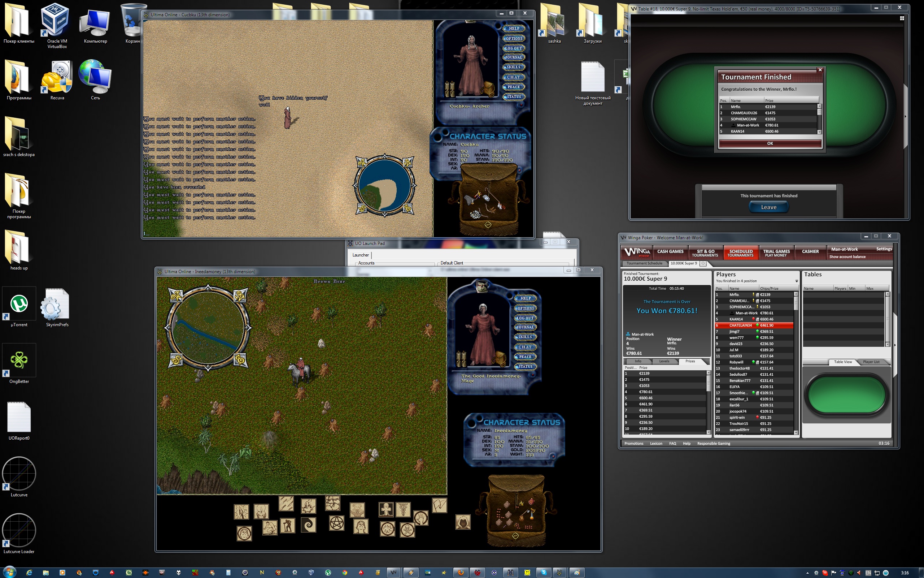Click the waving flag icon
Viewport: 924px width, 578px height.
point(440,505)
